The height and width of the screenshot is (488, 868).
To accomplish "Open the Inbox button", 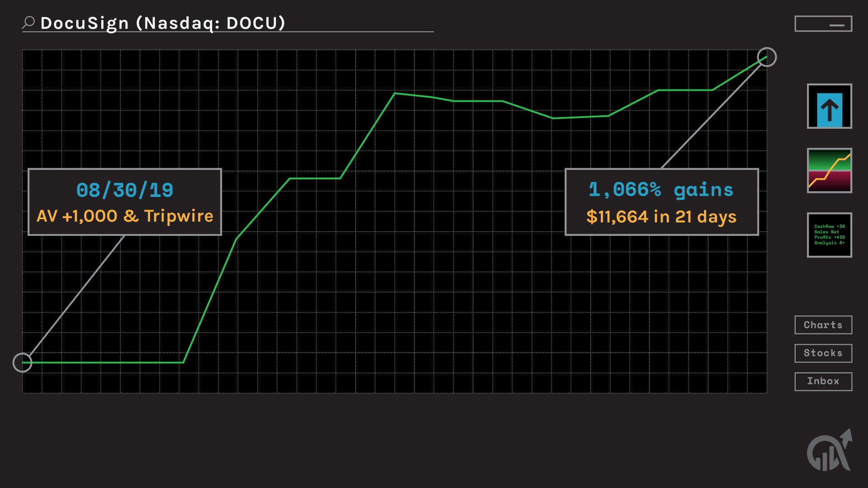I will click(823, 381).
